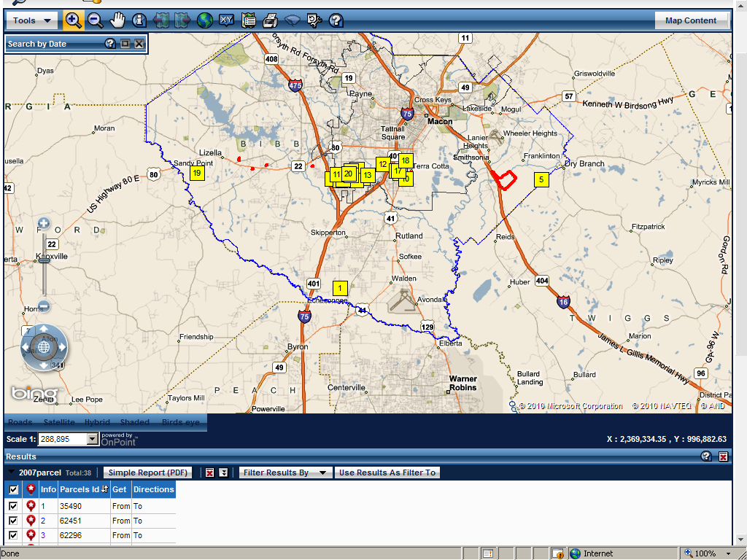
Task: Select the Identify info tool
Action: (x=139, y=20)
